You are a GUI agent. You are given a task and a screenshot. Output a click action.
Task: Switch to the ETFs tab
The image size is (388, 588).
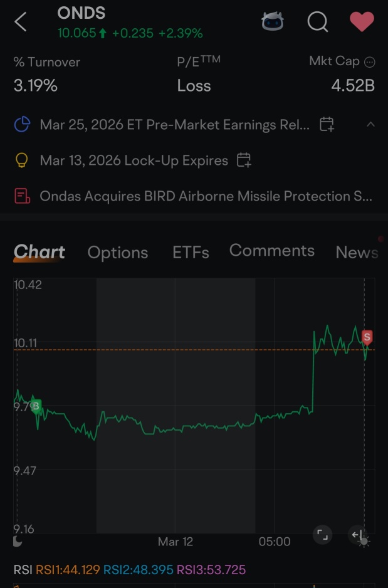click(x=191, y=253)
